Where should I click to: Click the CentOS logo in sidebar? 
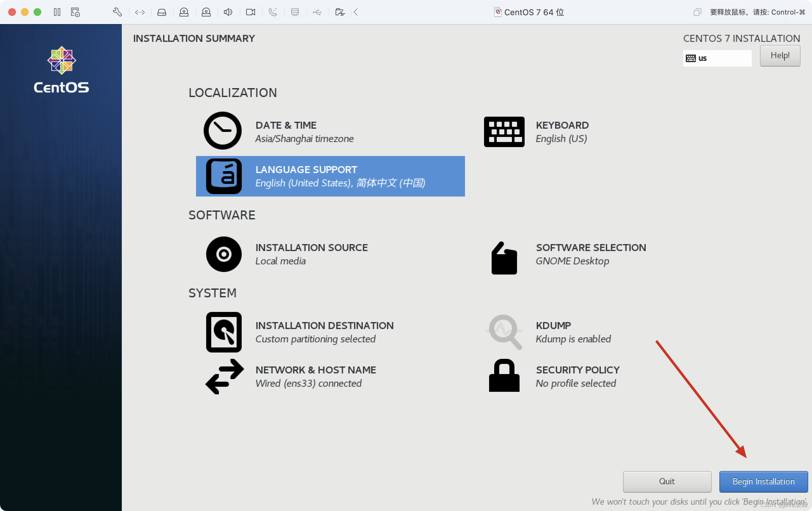pyautogui.click(x=61, y=70)
